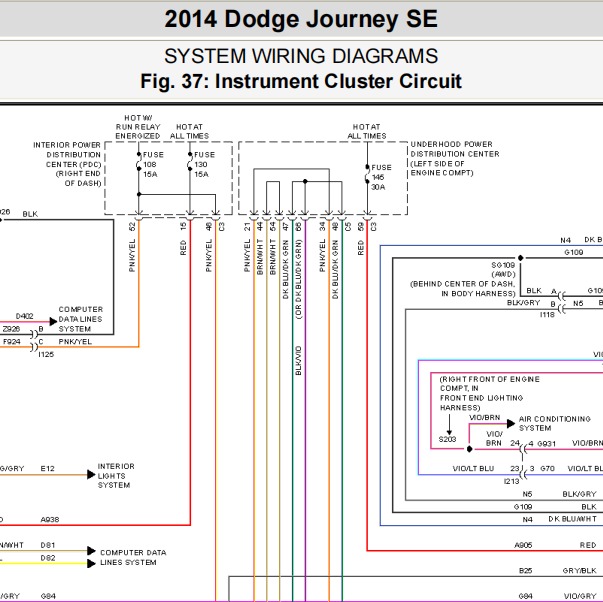
Task: Click "COMPUTER DATA LINES SYSTEM" beside D402
Action: 80,319
